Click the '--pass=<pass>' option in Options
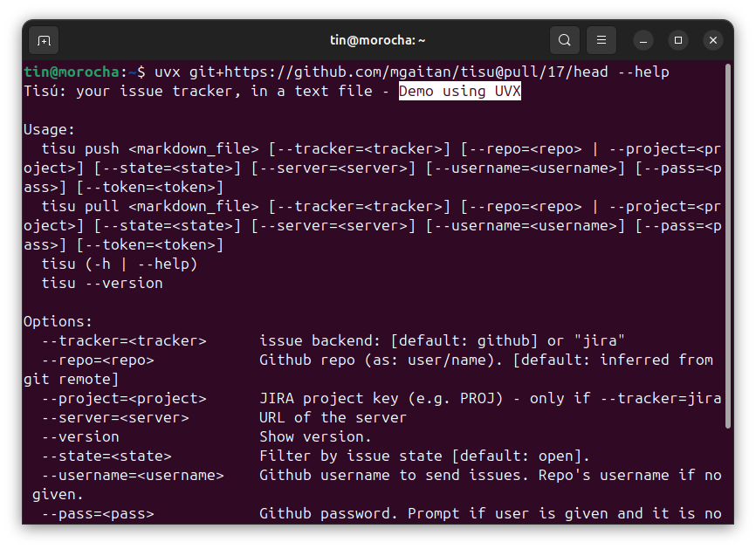This screenshot has width=756, height=549. 98,514
